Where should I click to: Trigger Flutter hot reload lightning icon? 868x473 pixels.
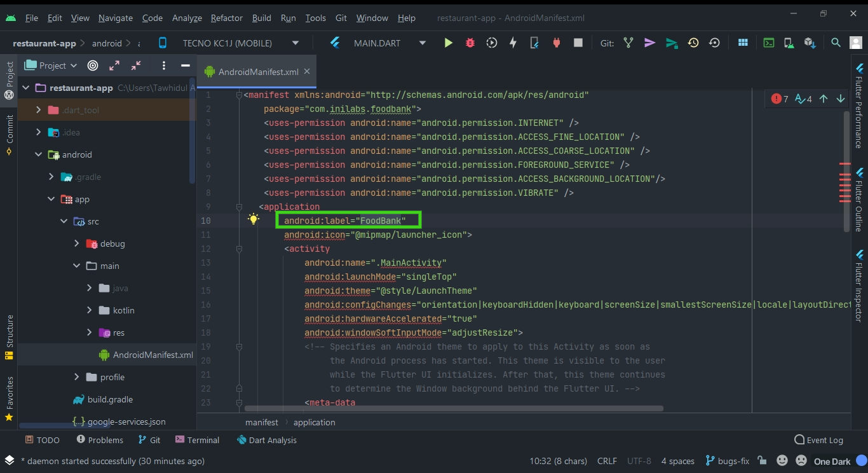tap(513, 43)
